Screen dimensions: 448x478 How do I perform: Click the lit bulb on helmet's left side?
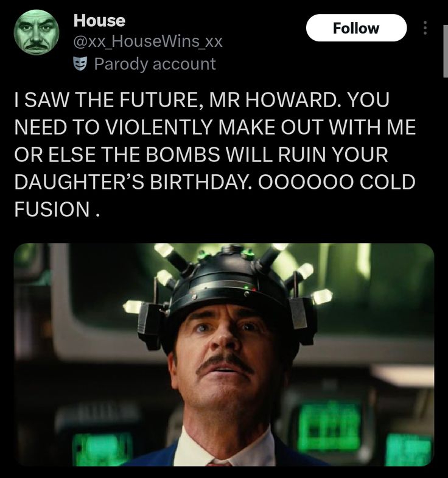133,306
